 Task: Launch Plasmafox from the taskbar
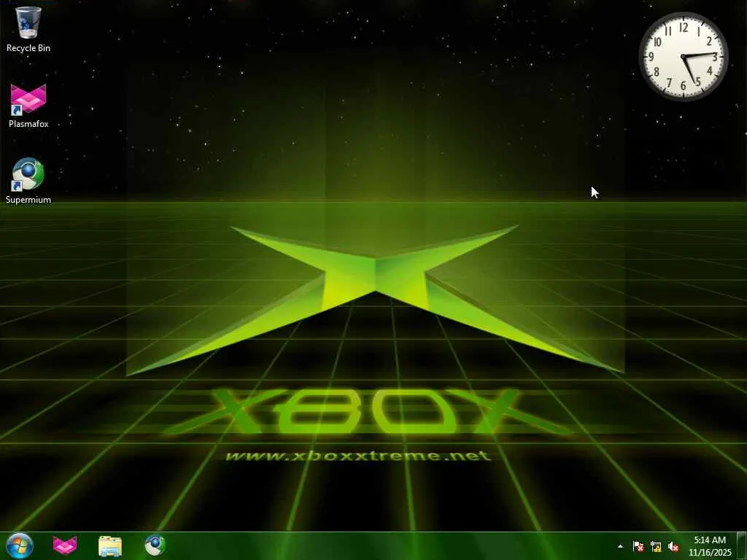coord(65,545)
